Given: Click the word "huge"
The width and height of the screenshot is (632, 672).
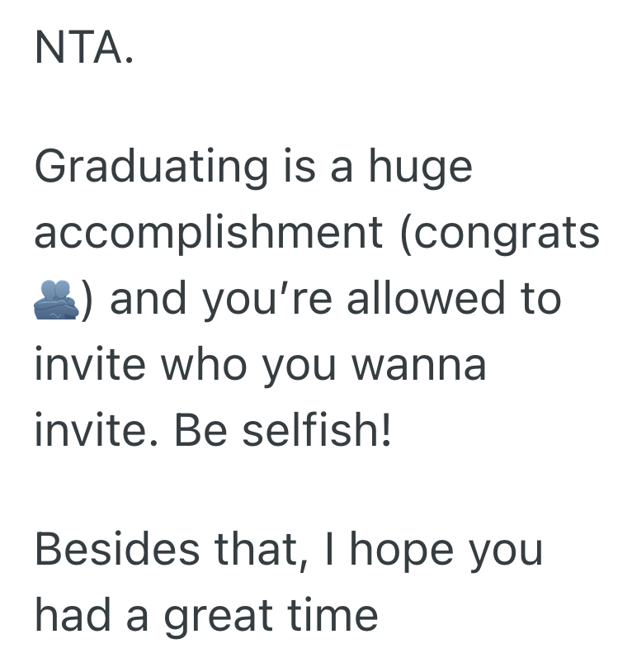Looking at the screenshot, I should pos(420,168).
